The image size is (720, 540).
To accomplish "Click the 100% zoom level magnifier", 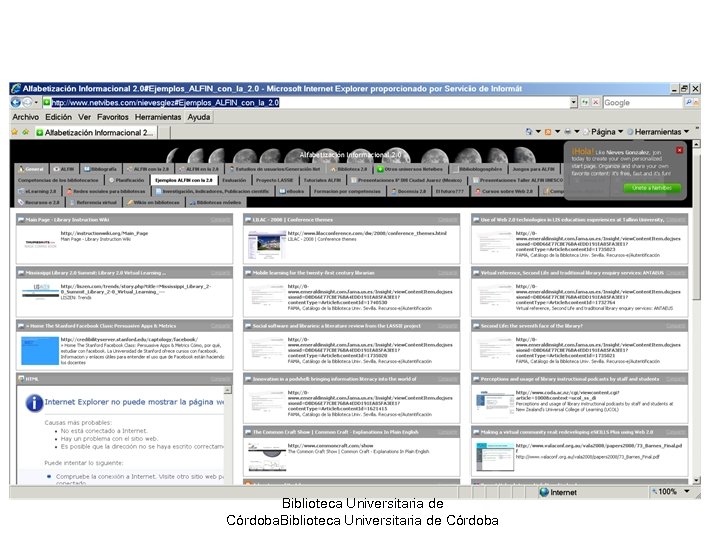I will 655,492.
